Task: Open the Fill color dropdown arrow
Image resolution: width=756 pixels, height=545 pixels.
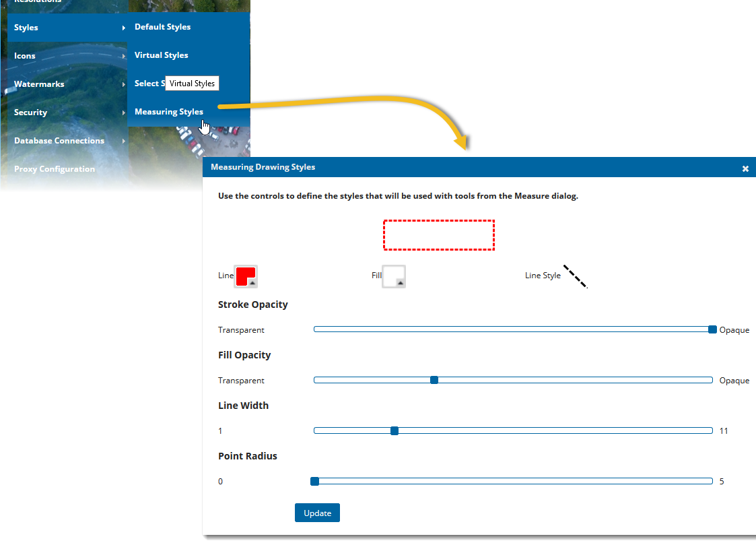Action: pyautogui.click(x=401, y=282)
